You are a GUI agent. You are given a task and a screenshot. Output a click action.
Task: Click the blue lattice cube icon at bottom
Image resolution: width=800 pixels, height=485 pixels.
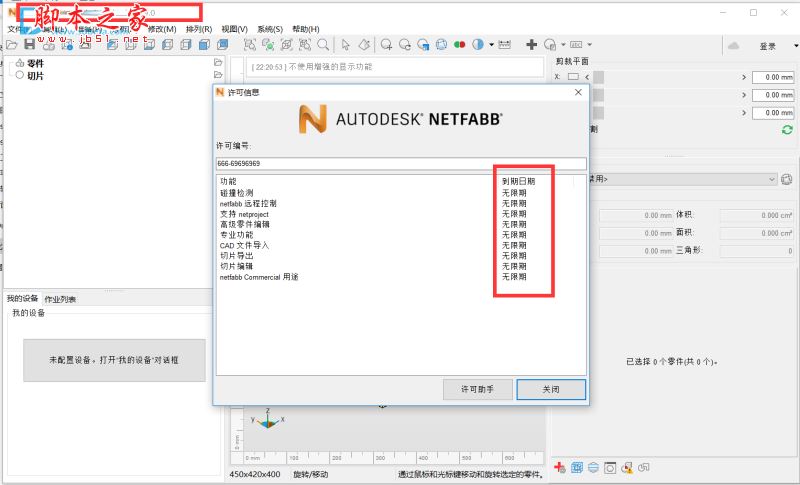pyautogui.click(x=577, y=467)
